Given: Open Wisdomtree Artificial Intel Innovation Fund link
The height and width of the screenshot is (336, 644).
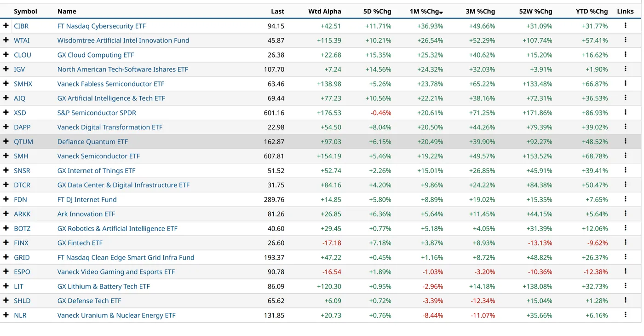Looking at the screenshot, I should [x=123, y=40].
